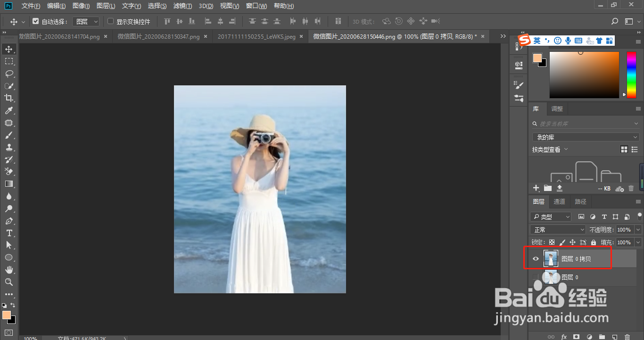Switch to the 通道 tab
This screenshot has height=340, width=644.
[x=559, y=201]
